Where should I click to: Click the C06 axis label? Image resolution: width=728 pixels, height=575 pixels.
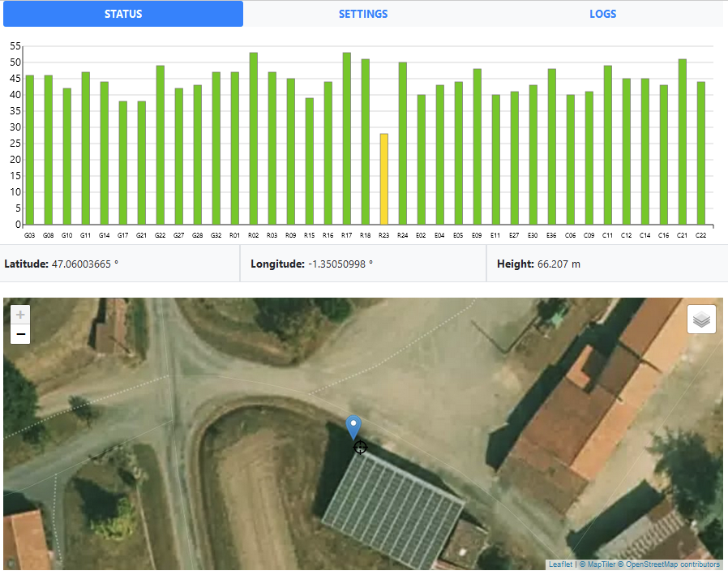[570, 235]
